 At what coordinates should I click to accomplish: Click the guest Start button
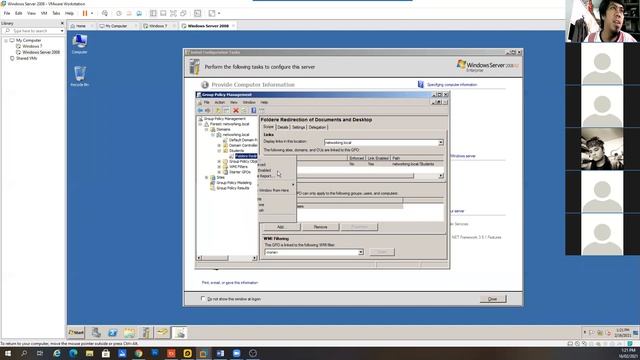click(76, 333)
